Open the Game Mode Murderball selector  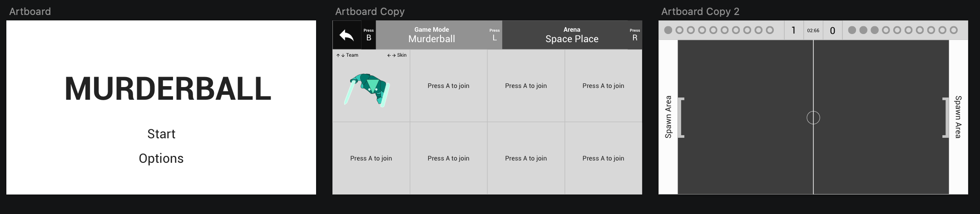coord(431,35)
